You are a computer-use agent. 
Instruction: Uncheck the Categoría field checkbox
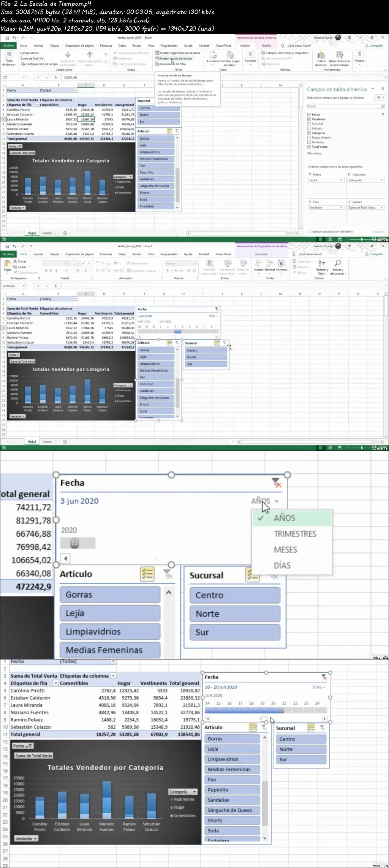pos(309,133)
